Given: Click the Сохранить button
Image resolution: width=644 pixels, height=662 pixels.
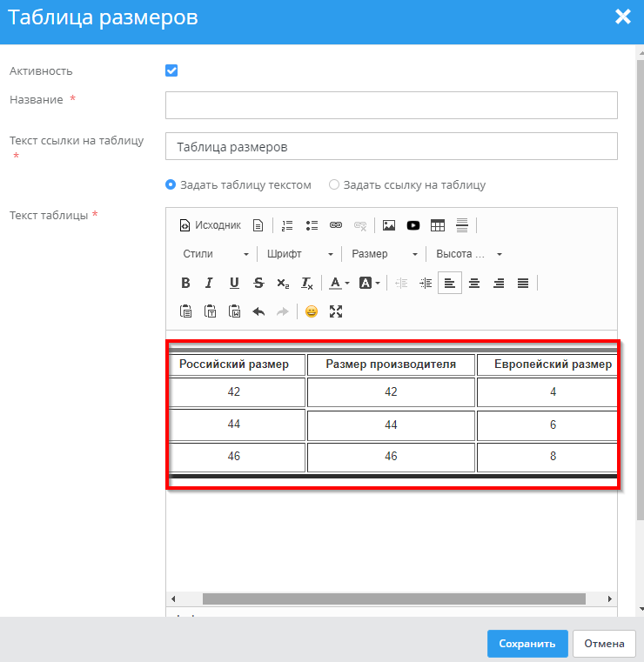Looking at the screenshot, I should coord(527,644).
